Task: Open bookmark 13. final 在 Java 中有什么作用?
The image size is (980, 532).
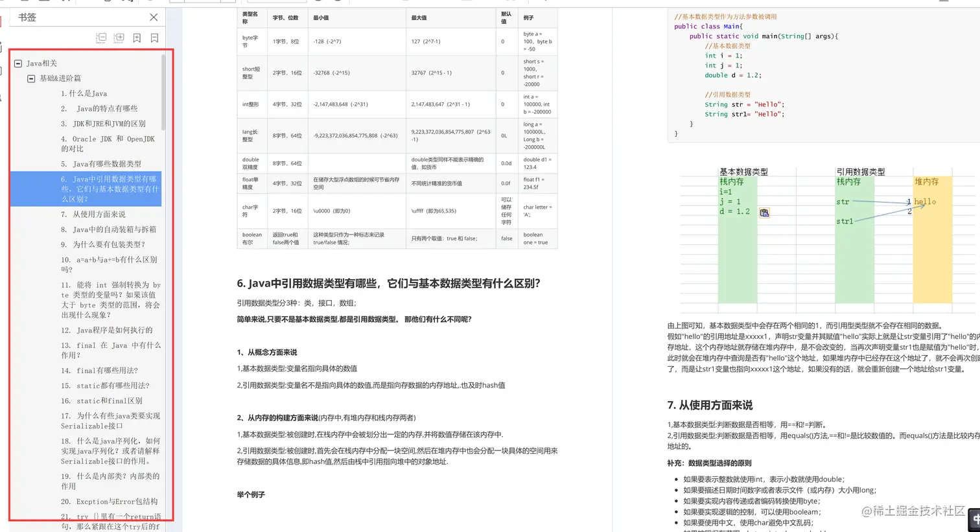Action: click(111, 350)
